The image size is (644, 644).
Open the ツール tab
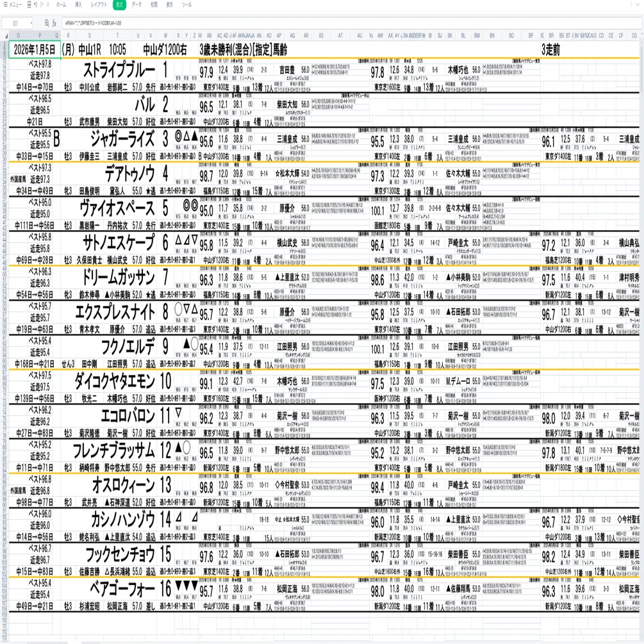187,5
